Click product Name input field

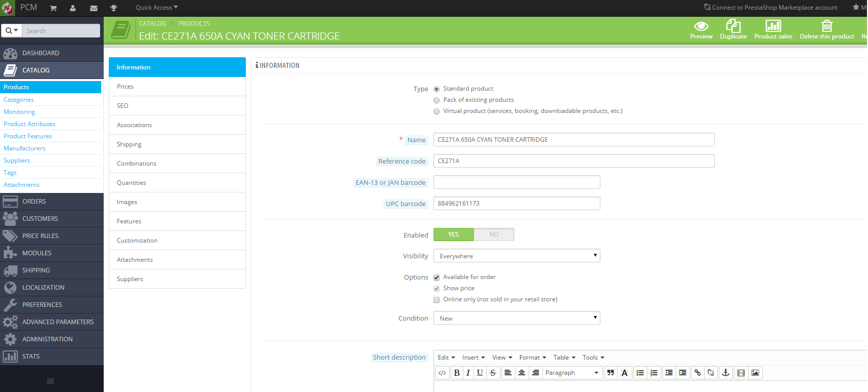(574, 140)
